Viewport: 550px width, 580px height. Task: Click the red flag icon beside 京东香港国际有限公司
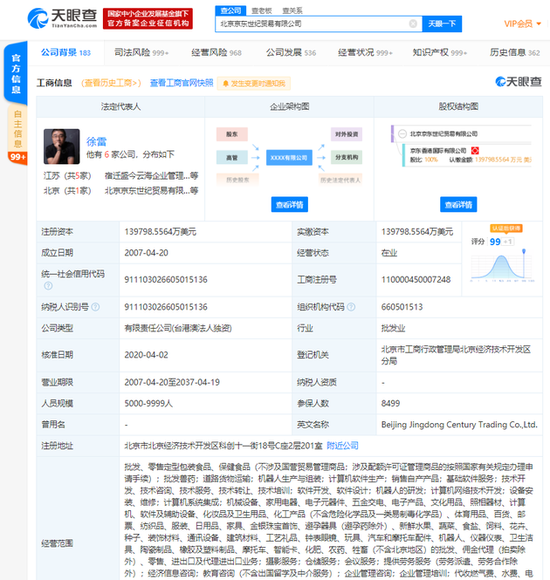point(475,151)
